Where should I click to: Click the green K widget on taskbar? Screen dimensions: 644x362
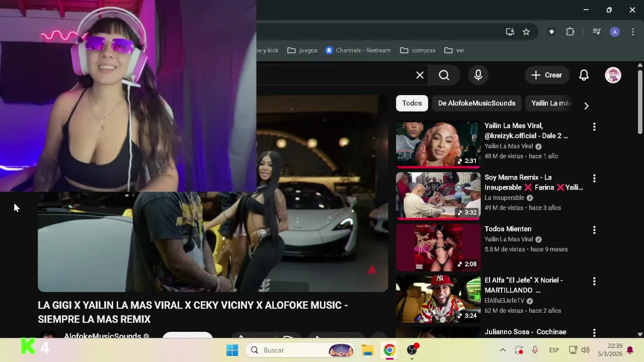click(28, 346)
